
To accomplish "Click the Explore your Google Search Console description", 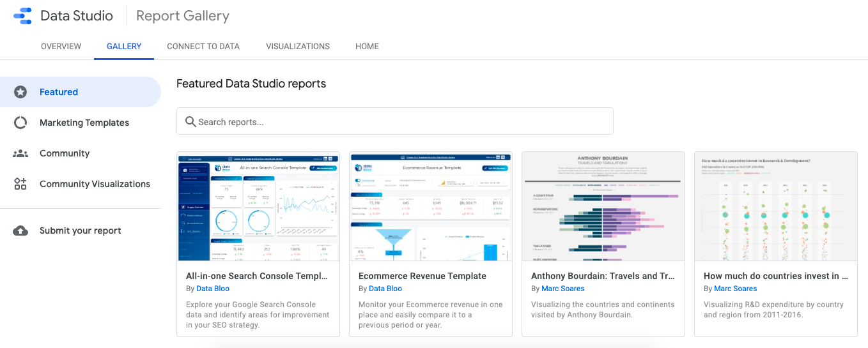I will click(258, 315).
